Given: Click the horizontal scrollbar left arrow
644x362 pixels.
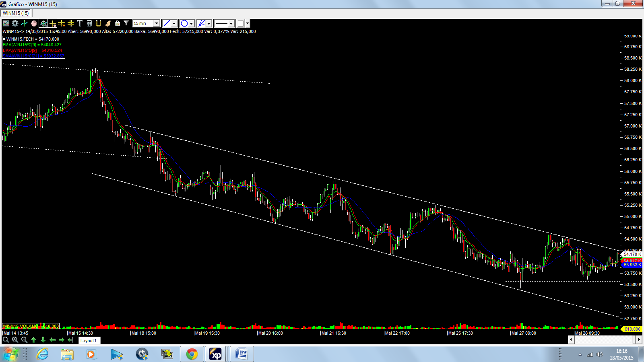Looking at the screenshot, I should (571, 340).
